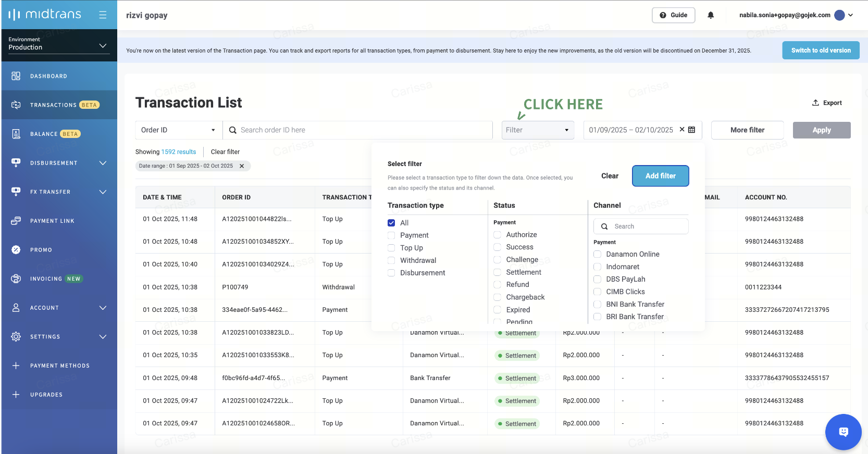This screenshot has width=868, height=454.
Task: Clear the date range with X icon
Action: tap(682, 130)
